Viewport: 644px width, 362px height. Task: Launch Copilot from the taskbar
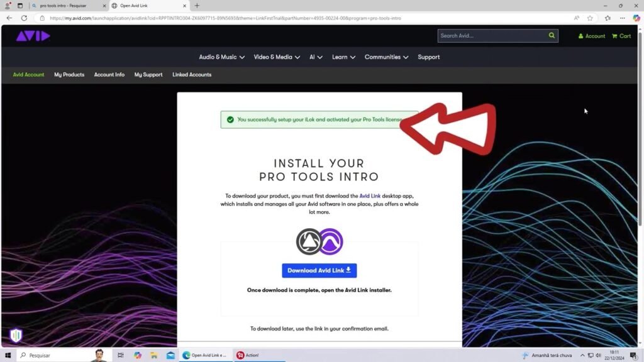[x=138, y=355]
